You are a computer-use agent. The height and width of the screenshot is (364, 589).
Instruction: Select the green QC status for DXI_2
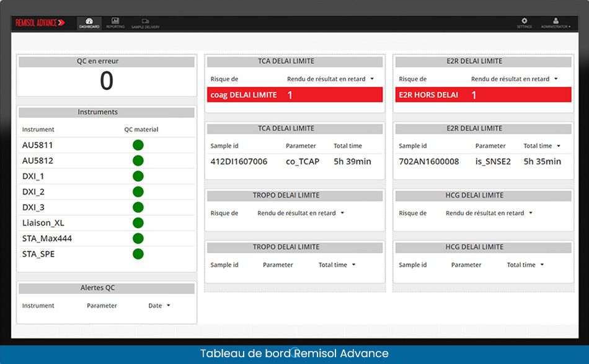click(x=138, y=192)
